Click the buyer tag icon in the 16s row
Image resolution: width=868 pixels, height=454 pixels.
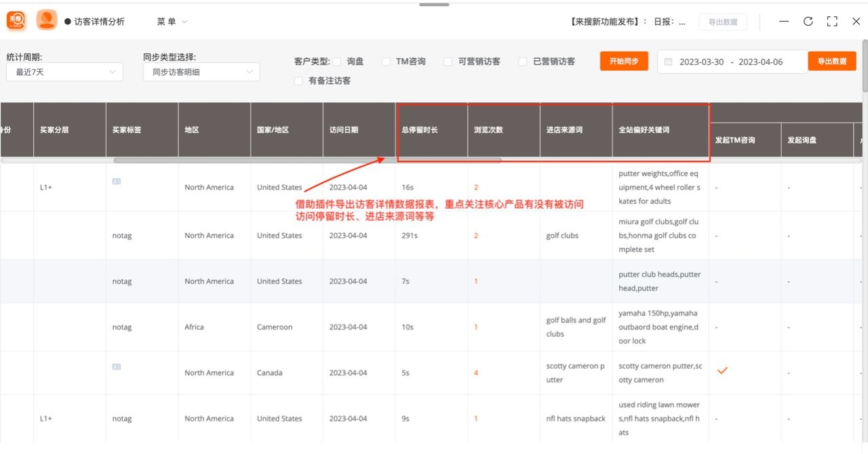[x=117, y=182]
